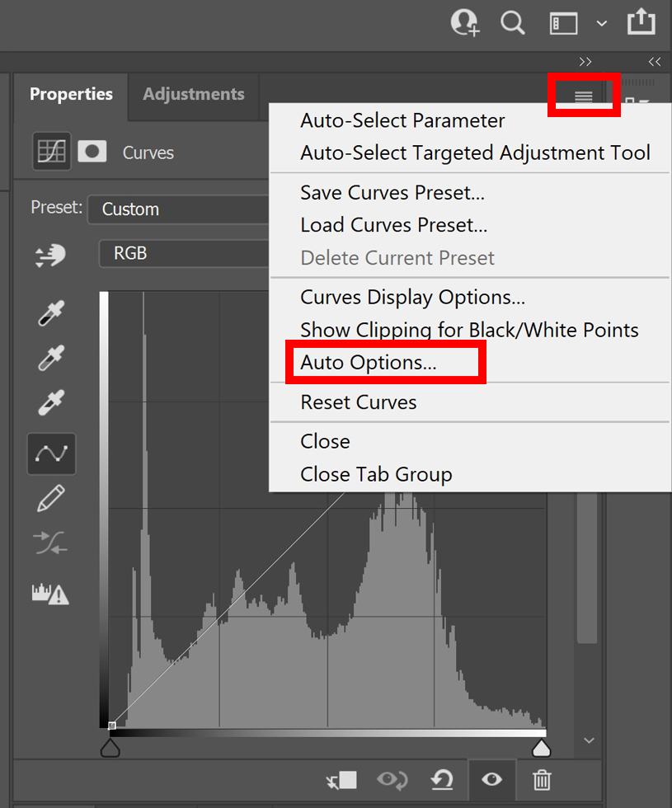672x808 pixels.
Task: Select the black point eyedropper
Action: [51, 314]
